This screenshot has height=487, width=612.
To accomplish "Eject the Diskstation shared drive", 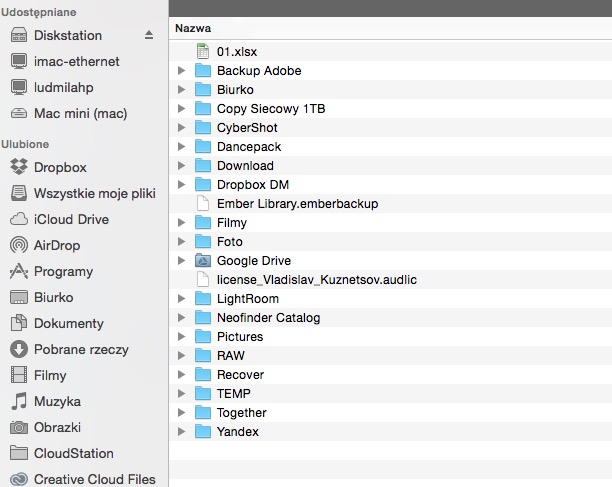I will pos(149,35).
